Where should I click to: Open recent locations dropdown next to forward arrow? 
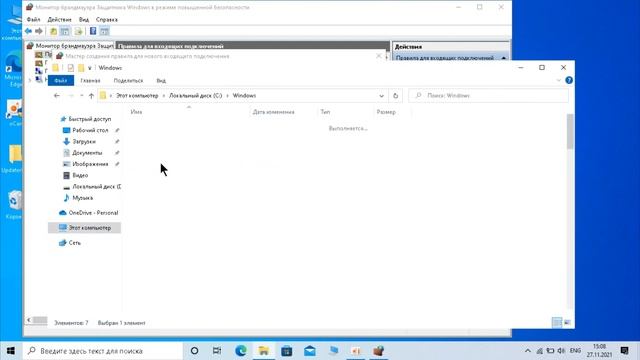point(82,96)
